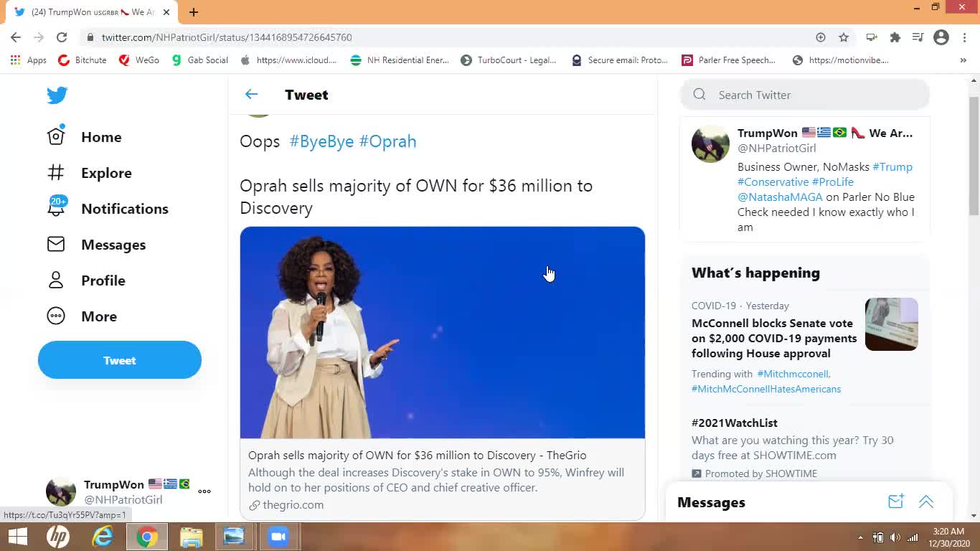980x551 pixels.
Task: Open the Apps bookmark
Action: (x=29, y=60)
